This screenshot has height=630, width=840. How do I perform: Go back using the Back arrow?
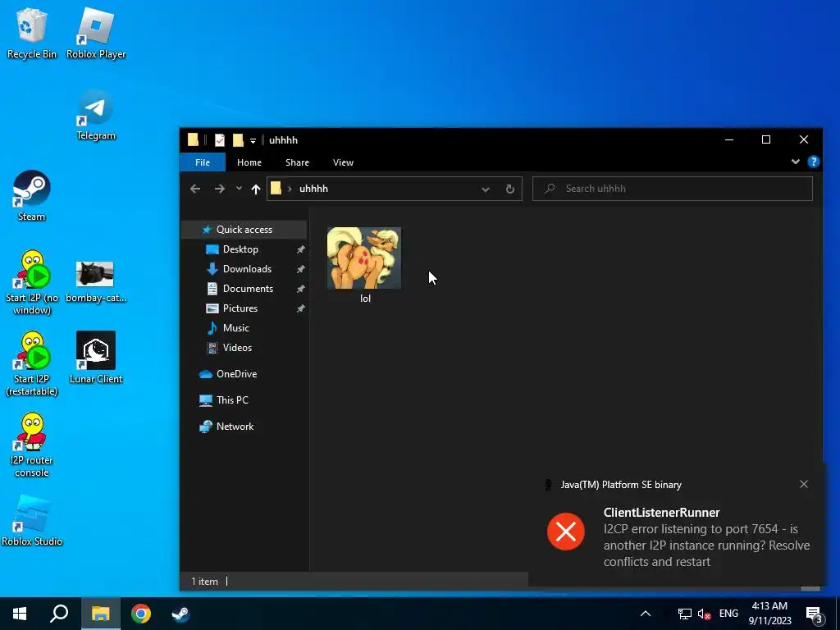[195, 189]
